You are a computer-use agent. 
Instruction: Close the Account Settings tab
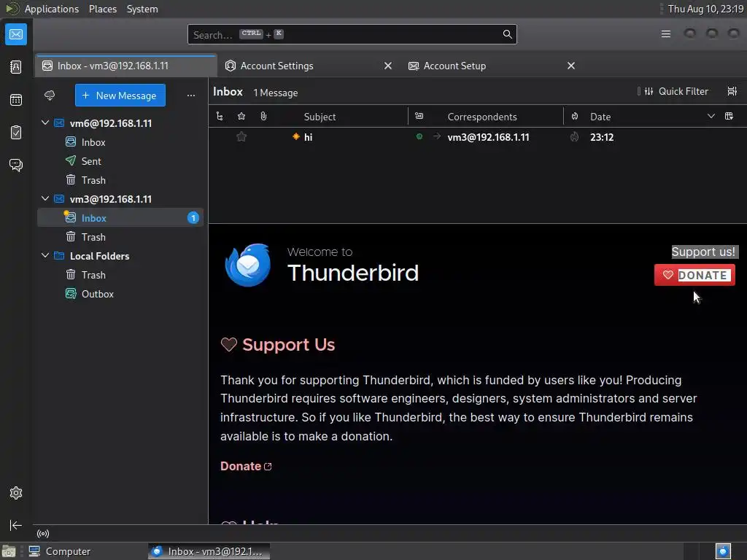(x=388, y=66)
